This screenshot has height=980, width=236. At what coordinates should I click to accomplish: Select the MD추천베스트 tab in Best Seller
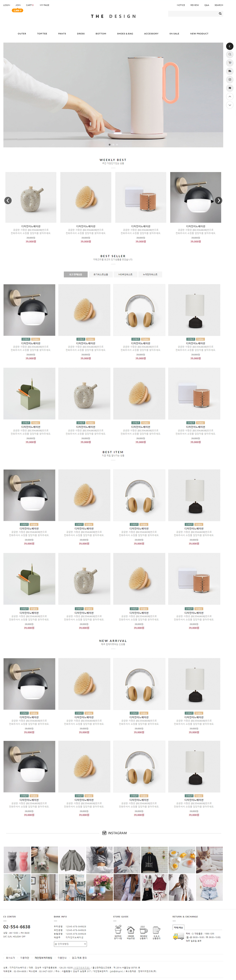125,274
